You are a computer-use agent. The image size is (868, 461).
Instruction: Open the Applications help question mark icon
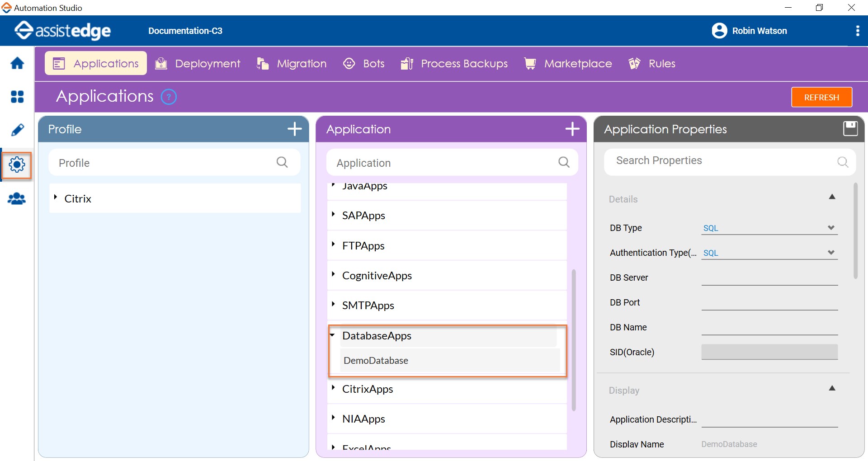pos(169,97)
